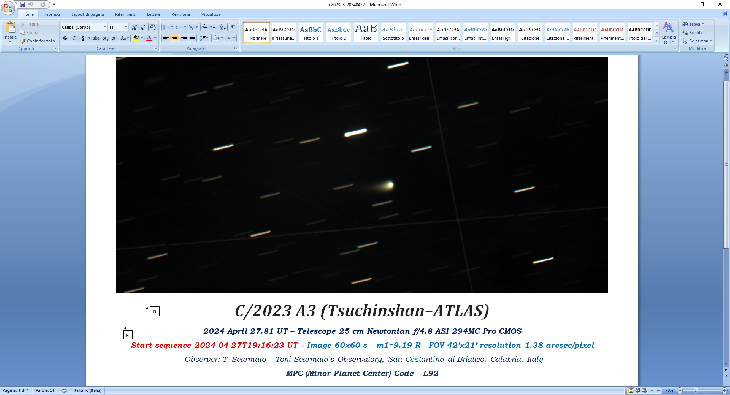
Task: Toggle center alignment in the paragraph group
Action: tap(175, 38)
